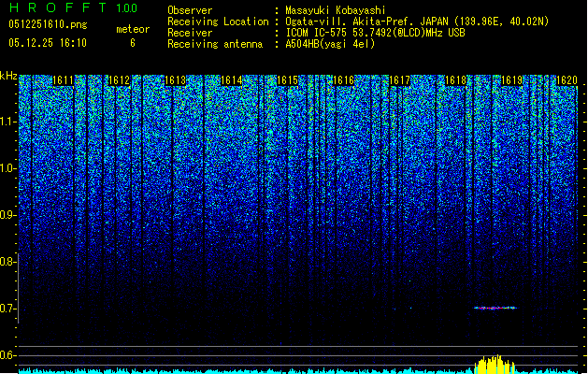
Task: Click the 0.6 kHz axis tick label
Action: [8, 355]
